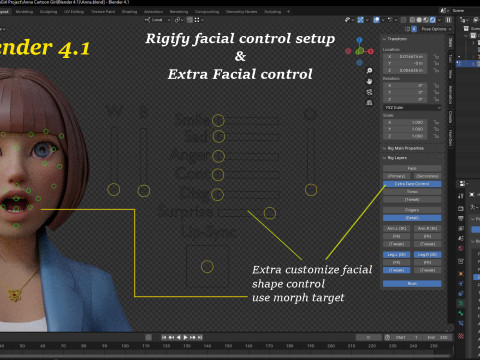Image resolution: width=480 pixels, height=360 pixels.
Task: Lock Scale Z with padlock
Action: 436,136
